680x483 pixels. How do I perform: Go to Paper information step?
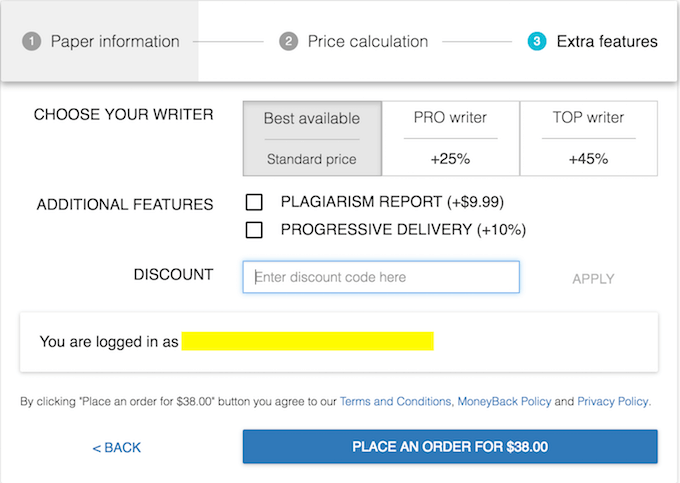click(114, 42)
